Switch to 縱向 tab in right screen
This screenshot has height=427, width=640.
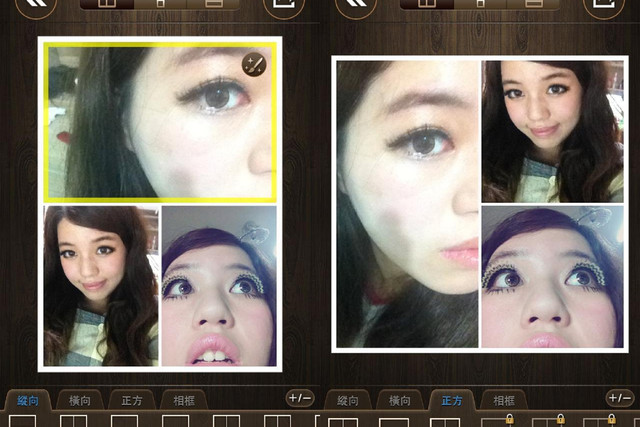[348, 400]
